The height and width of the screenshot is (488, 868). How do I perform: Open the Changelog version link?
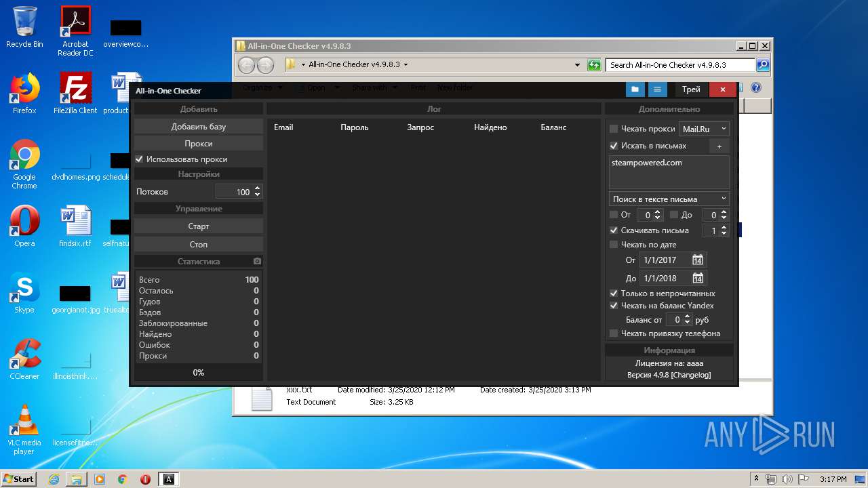tap(690, 375)
